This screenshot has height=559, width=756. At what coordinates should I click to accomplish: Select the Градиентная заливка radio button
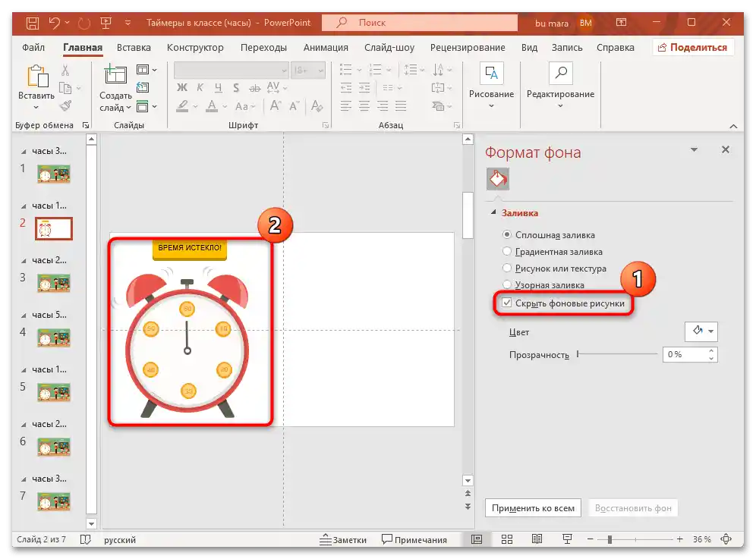point(506,251)
